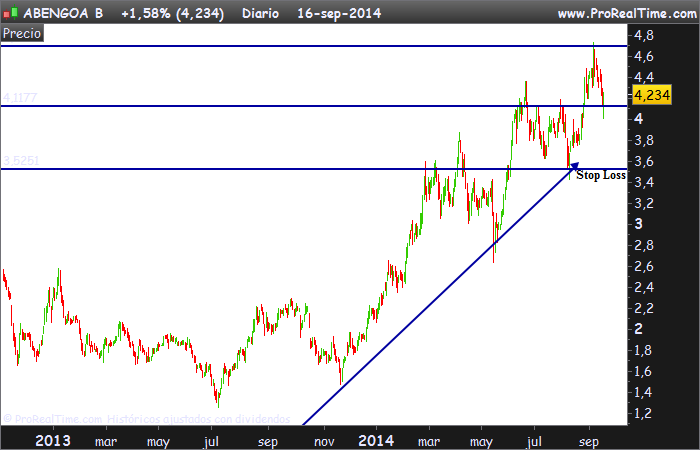Open the Diario timeframe label
The image size is (700, 450).
tap(260, 13)
